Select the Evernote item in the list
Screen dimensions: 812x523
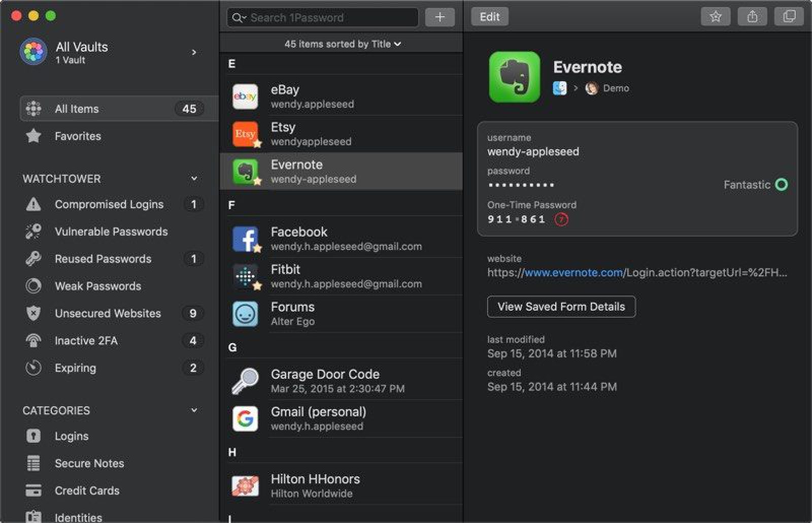(342, 172)
